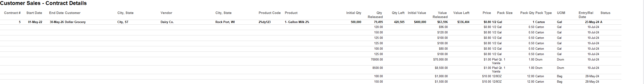Select the Dairy Co. vendor cell
This screenshot has height=84, width=644.
167,22
